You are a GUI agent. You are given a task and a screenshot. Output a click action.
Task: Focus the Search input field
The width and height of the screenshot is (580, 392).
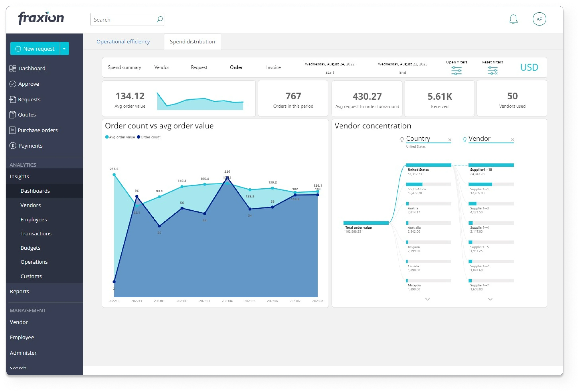pos(127,19)
